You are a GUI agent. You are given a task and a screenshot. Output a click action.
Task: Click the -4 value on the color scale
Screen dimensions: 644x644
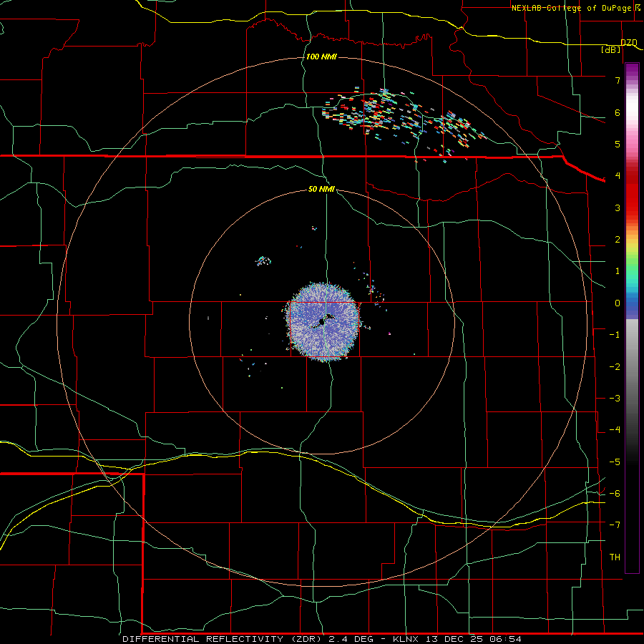click(615, 430)
